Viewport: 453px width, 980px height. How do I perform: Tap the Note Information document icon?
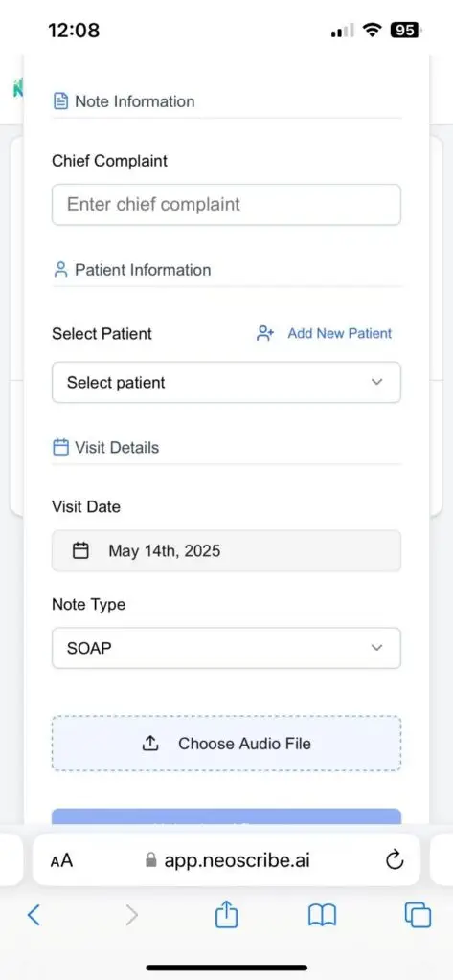click(60, 101)
